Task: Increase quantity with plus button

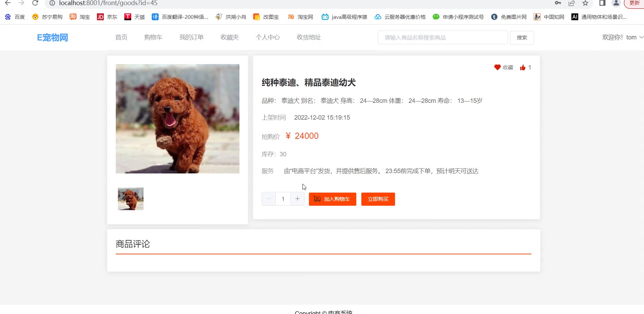Action: (x=297, y=199)
